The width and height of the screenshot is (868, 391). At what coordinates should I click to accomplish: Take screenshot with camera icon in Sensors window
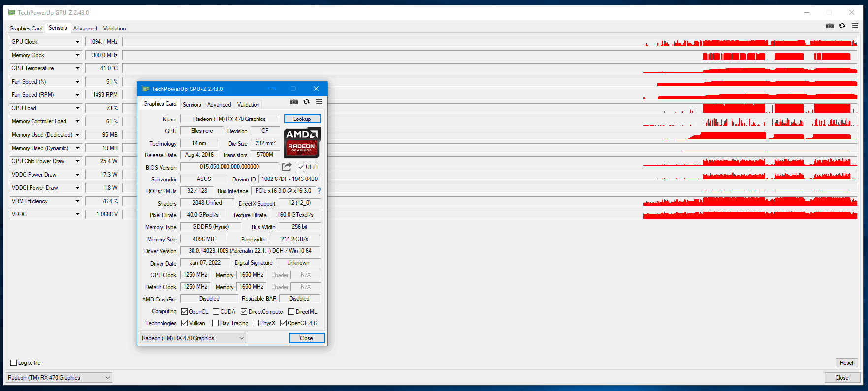tap(830, 26)
